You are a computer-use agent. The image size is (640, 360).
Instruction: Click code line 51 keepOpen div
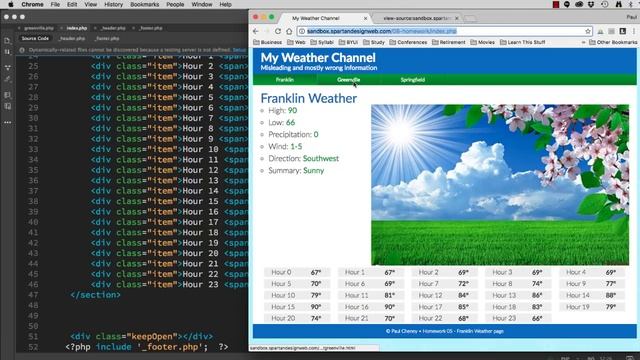141,336
